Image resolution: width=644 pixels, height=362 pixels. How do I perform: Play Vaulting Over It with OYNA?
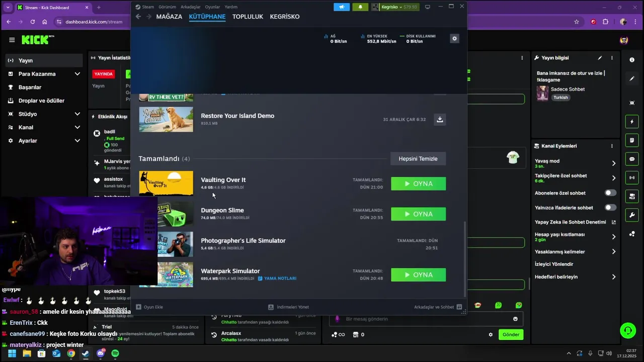click(x=418, y=184)
